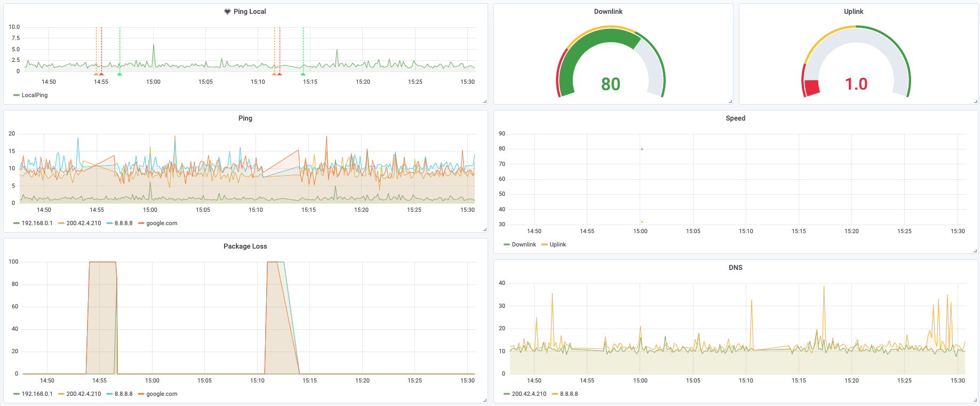Screen dimensions: 980x406
Task: Click the red alert marker near 15:12
Action: click(280, 74)
